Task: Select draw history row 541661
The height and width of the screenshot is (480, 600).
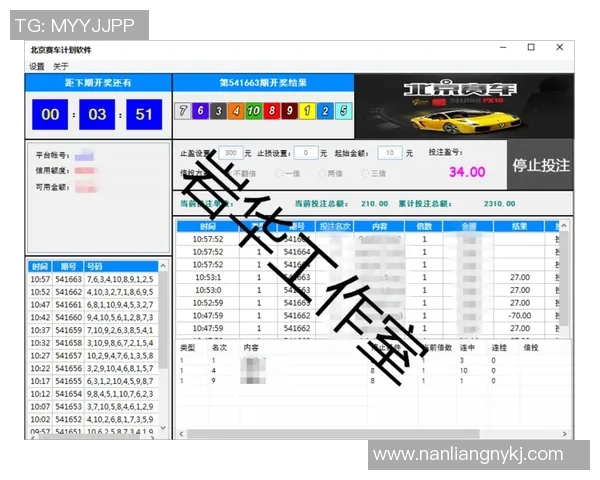Action: tap(93, 305)
